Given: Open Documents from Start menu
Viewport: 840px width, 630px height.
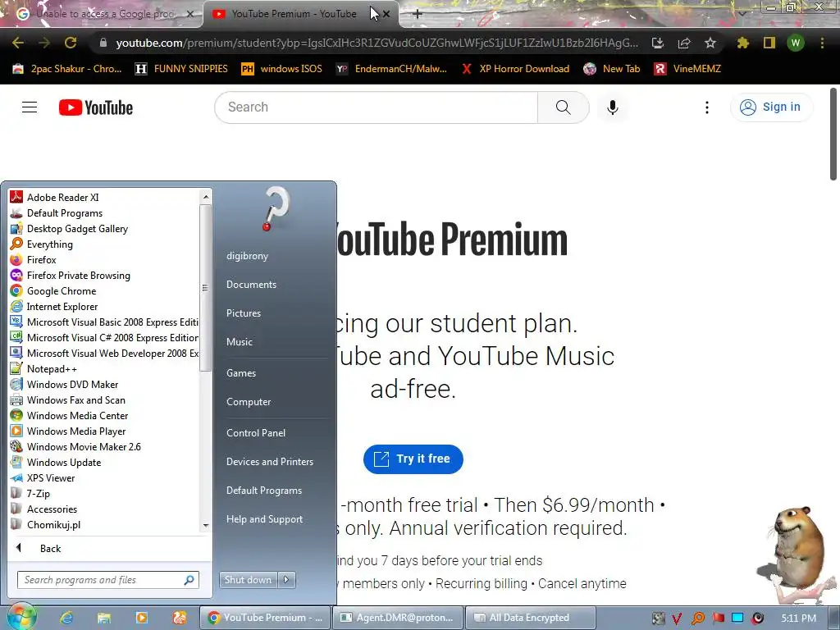Looking at the screenshot, I should pyautogui.click(x=251, y=285).
